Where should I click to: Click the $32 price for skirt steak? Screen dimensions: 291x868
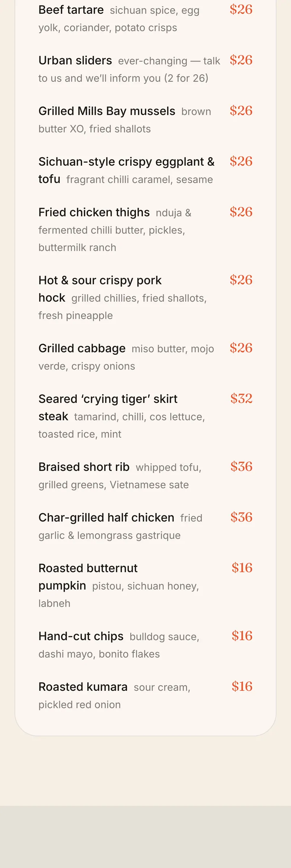pos(241,399)
